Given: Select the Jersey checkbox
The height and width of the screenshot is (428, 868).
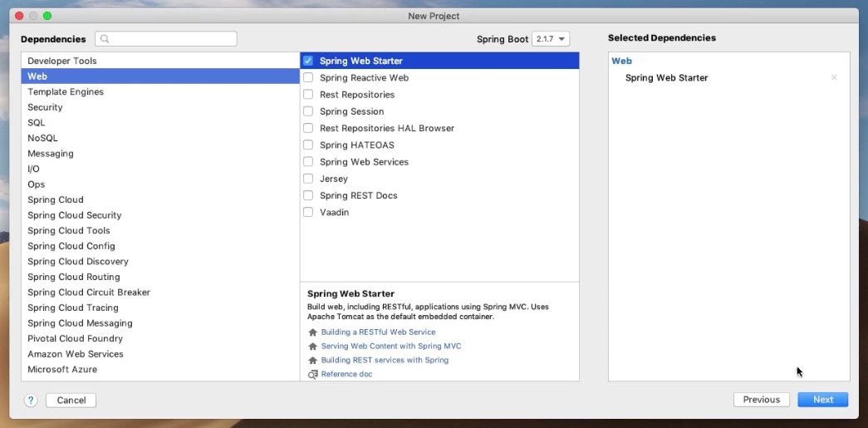Looking at the screenshot, I should coord(308,179).
